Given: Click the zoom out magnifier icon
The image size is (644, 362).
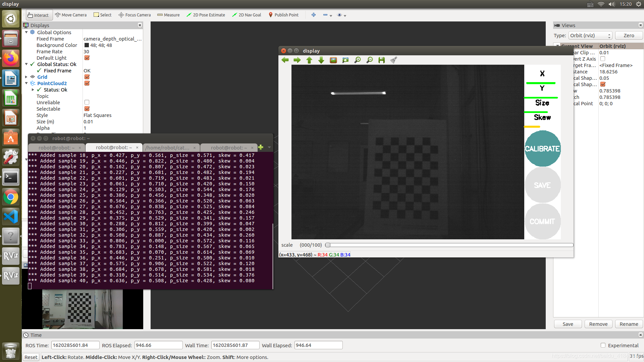Looking at the screenshot, I should pos(370,60).
